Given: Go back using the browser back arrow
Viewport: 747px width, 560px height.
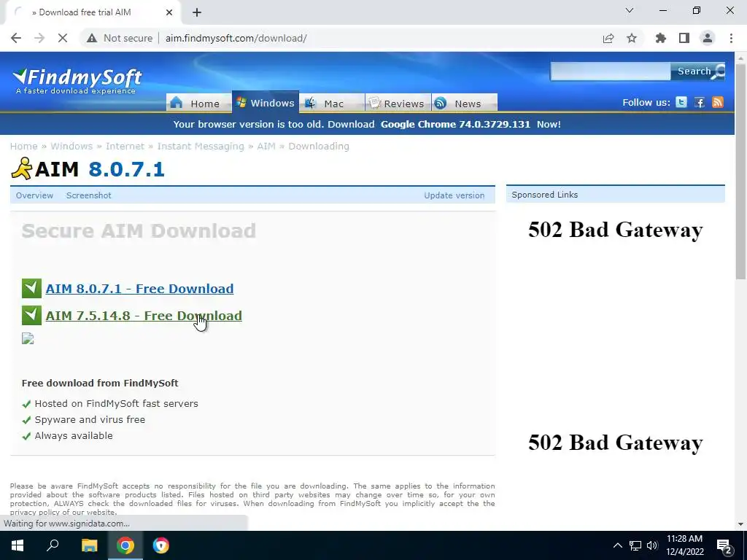Looking at the screenshot, I should 16,38.
